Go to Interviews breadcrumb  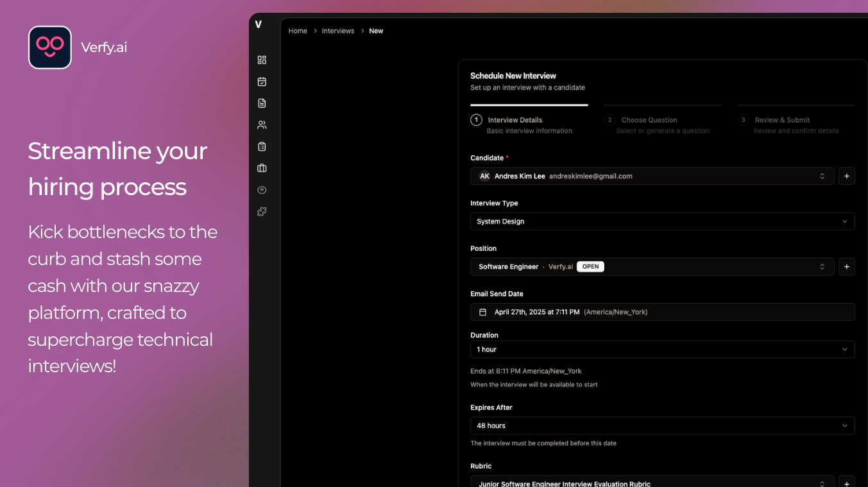338,31
